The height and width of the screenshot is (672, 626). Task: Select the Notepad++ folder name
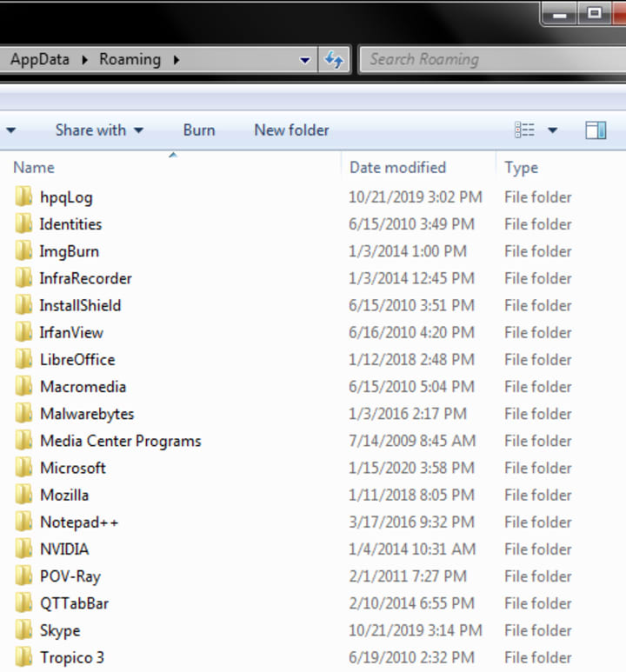pos(79,522)
